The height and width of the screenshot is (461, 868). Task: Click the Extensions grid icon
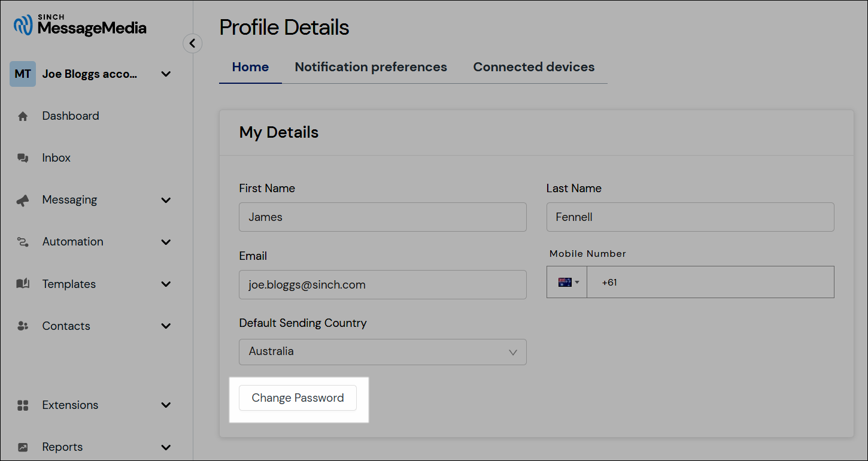(x=23, y=405)
